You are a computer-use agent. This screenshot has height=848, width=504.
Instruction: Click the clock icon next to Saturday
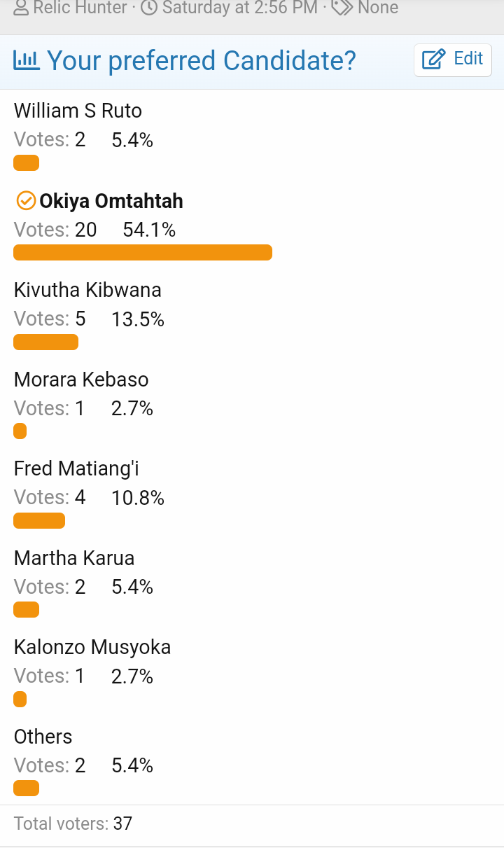click(x=148, y=8)
